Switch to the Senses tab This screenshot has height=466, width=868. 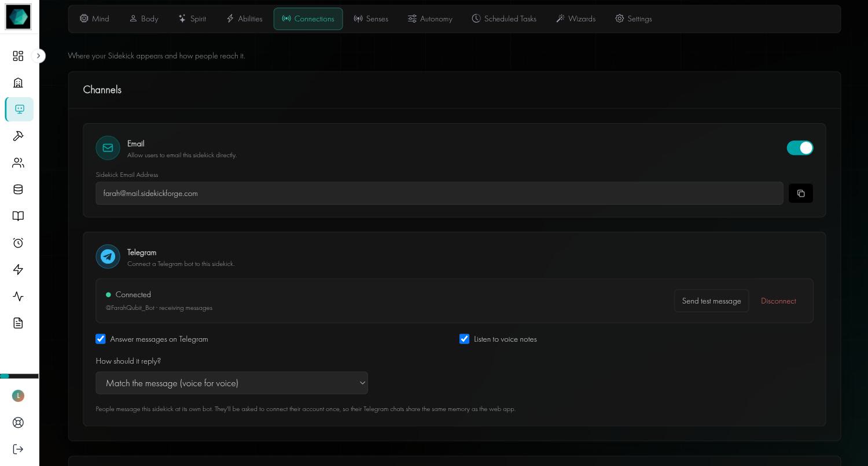tap(371, 19)
